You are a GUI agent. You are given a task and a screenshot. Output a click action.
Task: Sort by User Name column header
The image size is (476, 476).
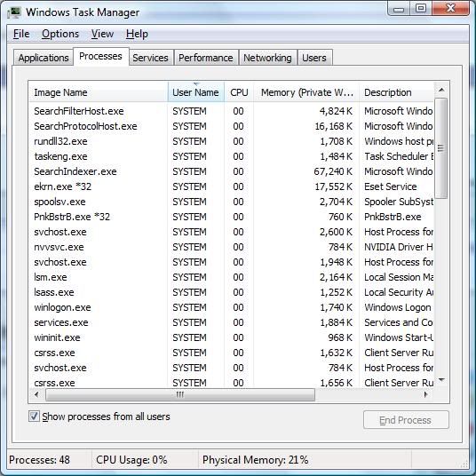[x=195, y=92]
